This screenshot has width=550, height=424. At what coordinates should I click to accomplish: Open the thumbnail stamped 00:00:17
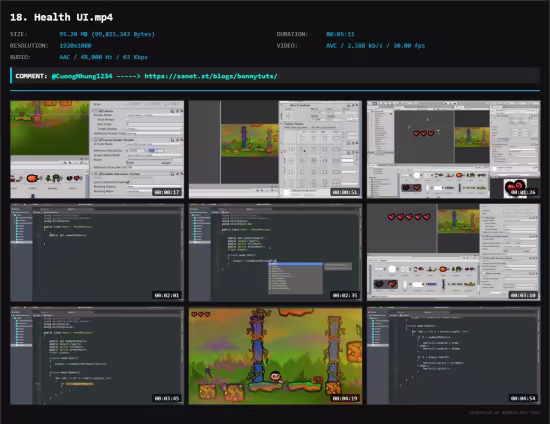click(x=97, y=149)
